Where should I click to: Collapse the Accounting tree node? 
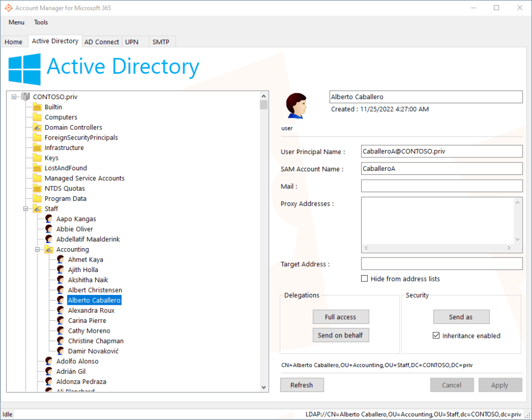pyautogui.click(x=37, y=250)
